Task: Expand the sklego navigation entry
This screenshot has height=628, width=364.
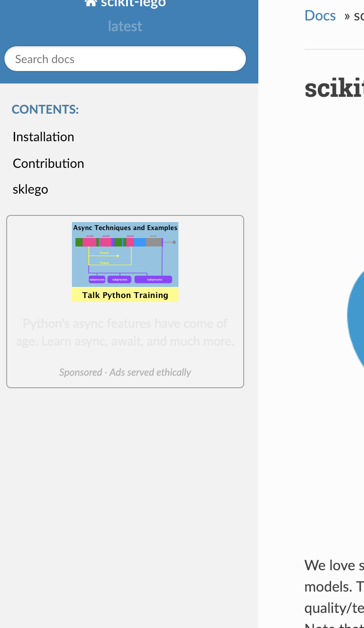Action: [31, 189]
